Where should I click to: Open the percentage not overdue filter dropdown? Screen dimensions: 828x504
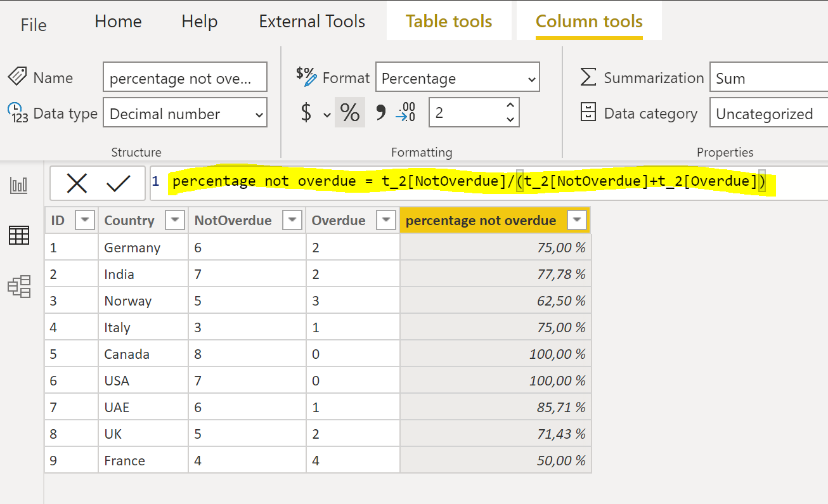pos(577,221)
